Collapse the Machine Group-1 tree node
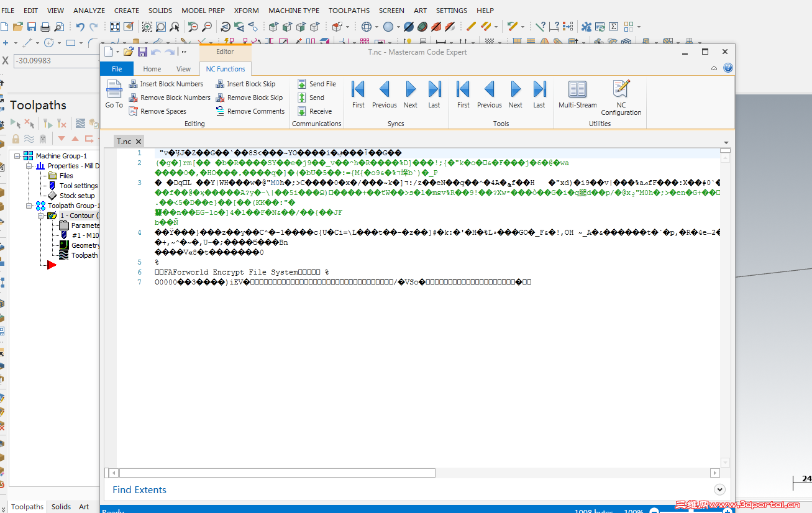812x513 pixels. click(x=17, y=156)
